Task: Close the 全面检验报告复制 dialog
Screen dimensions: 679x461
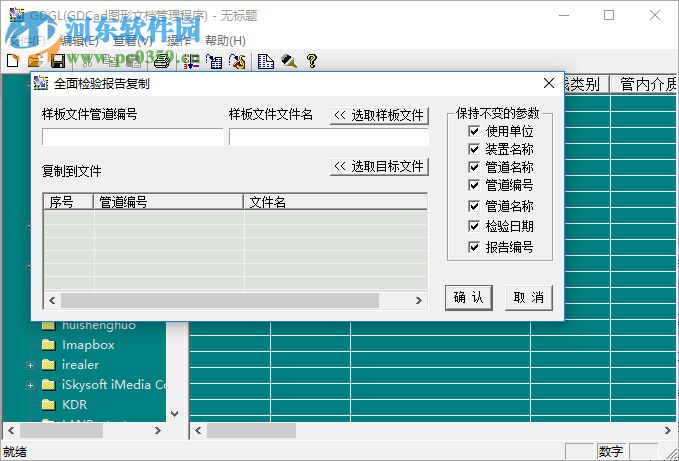Action: click(x=549, y=83)
